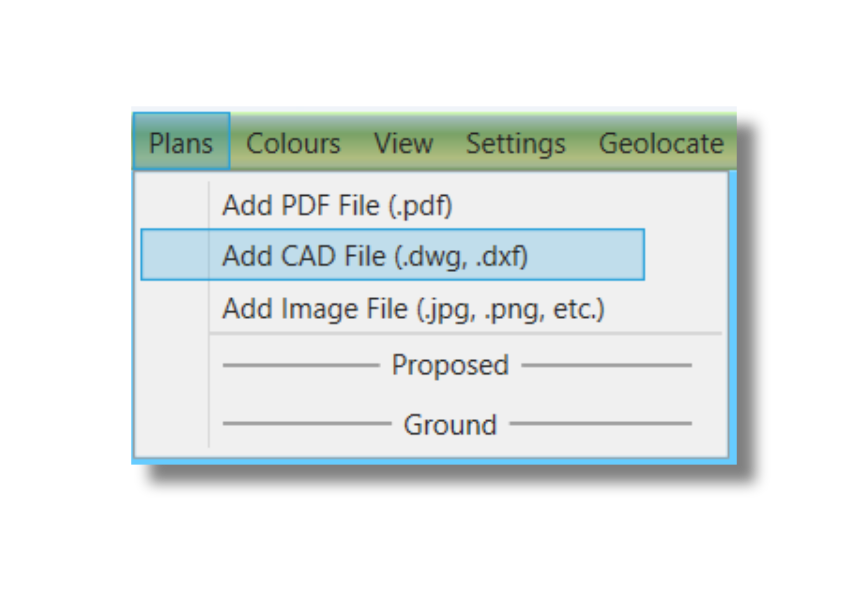868x612 pixels.
Task: Choose Add CAD File (.dwg, .dxf)
Action: point(393,254)
